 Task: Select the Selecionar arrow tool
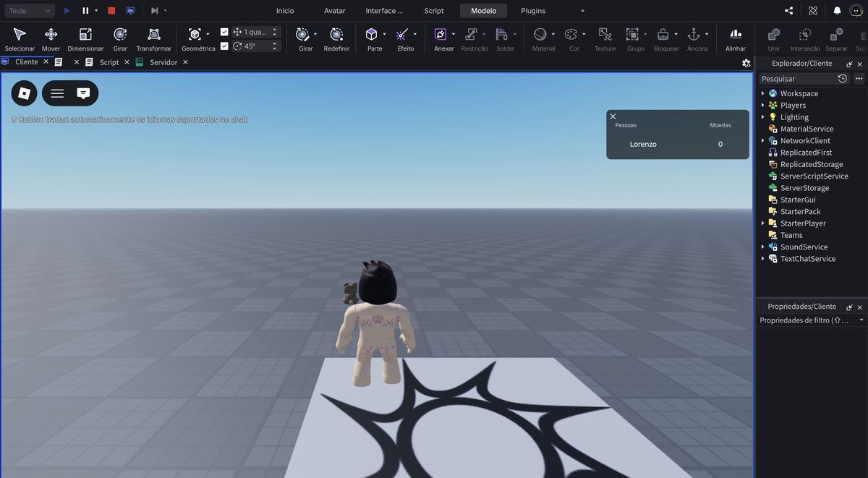coord(20,39)
